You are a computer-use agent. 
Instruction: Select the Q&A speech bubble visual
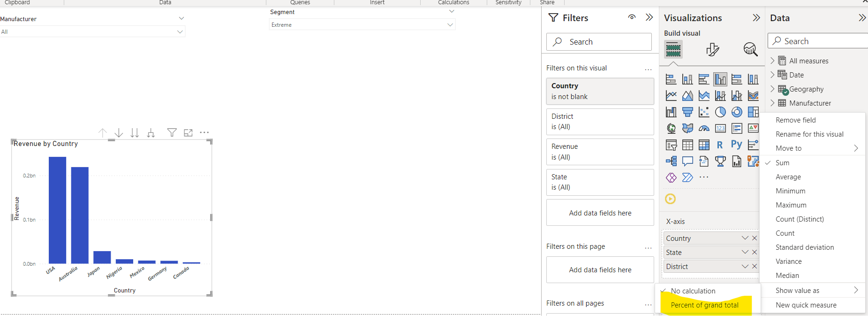(x=687, y=161)
